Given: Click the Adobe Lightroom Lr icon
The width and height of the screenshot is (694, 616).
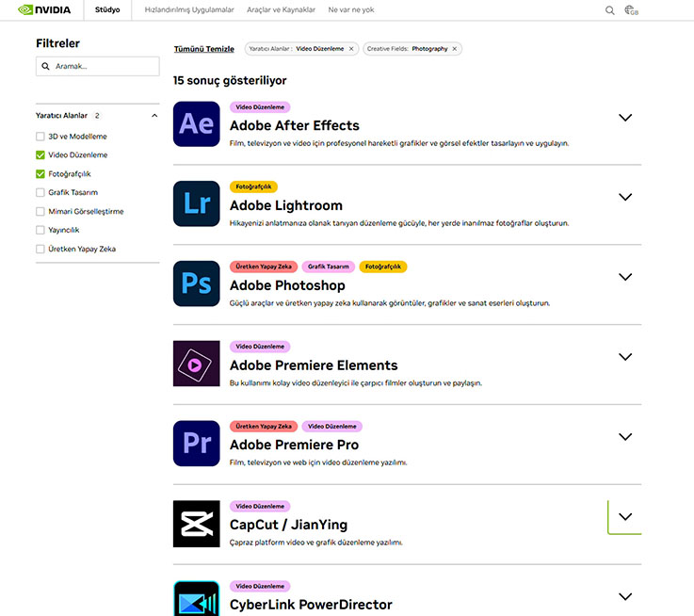Looking at the screenshot, I should [197, 203].
